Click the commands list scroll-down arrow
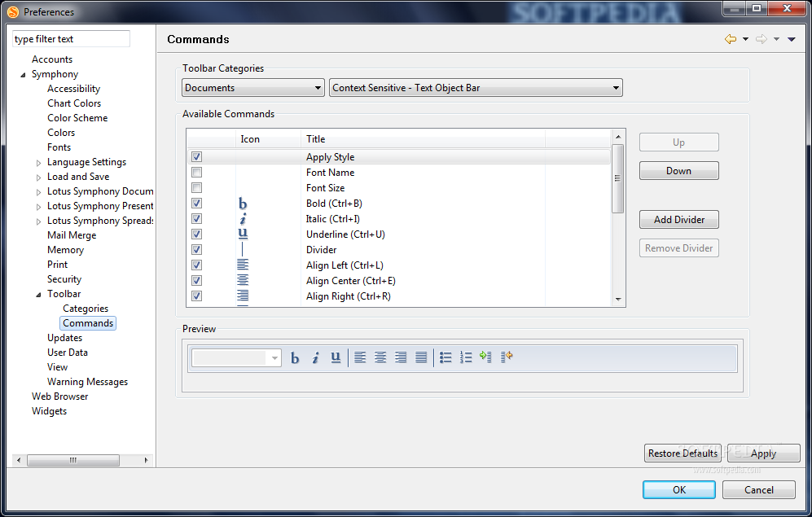The width and height of the screenshot is (812, 517). [x=618, y=299]
